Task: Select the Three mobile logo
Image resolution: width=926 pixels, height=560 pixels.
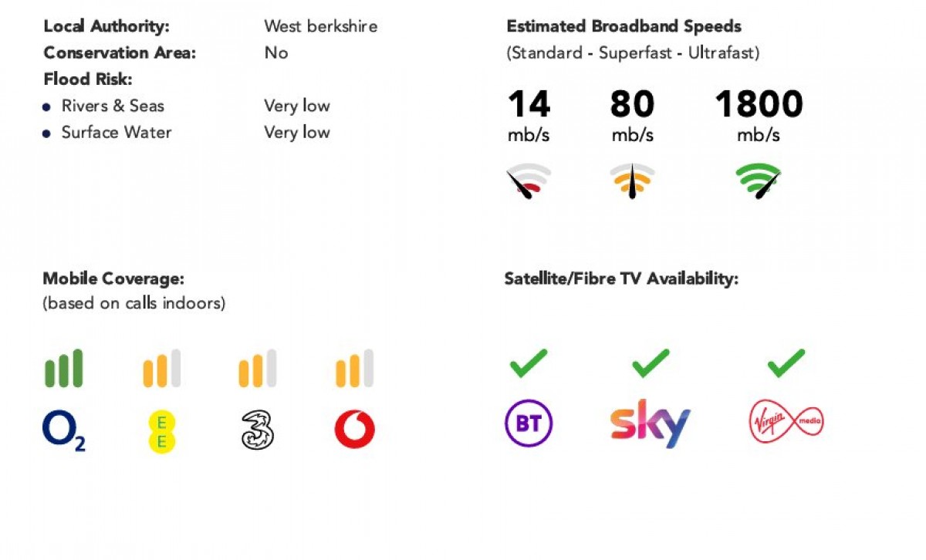Action: pos(257,430)
